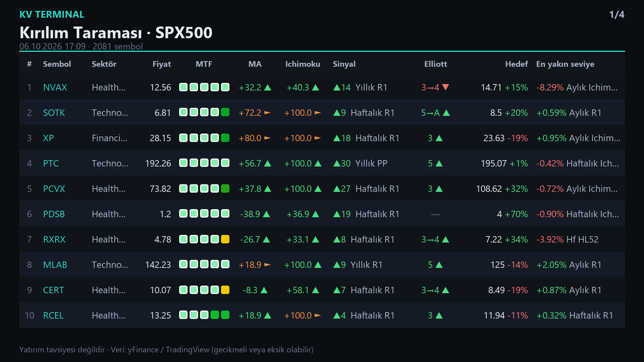The height and width of the screenshot is (362, 644).
Task: Click the MA up arrow in the RCEL row
Action: (x=267, y=315)
